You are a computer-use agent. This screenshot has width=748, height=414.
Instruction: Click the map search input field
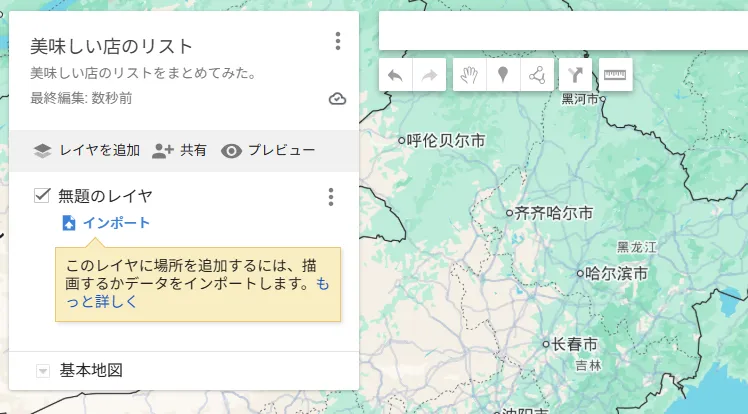560,31
